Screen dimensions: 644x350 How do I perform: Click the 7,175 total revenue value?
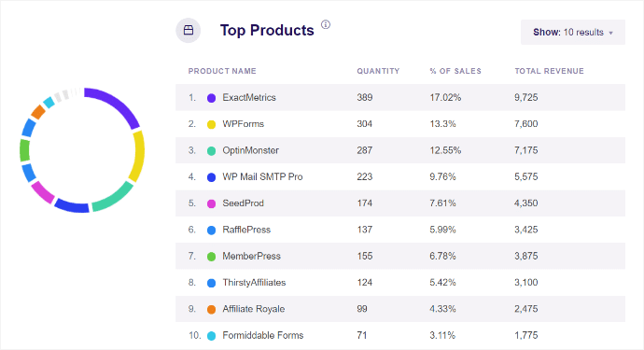pos(526,150)
